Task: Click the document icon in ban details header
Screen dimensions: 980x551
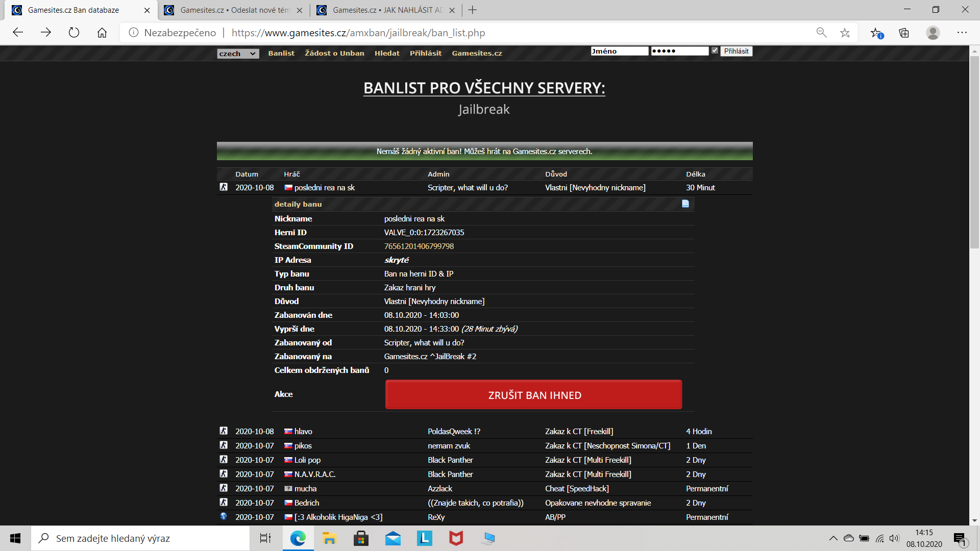Action: (685, 204)
